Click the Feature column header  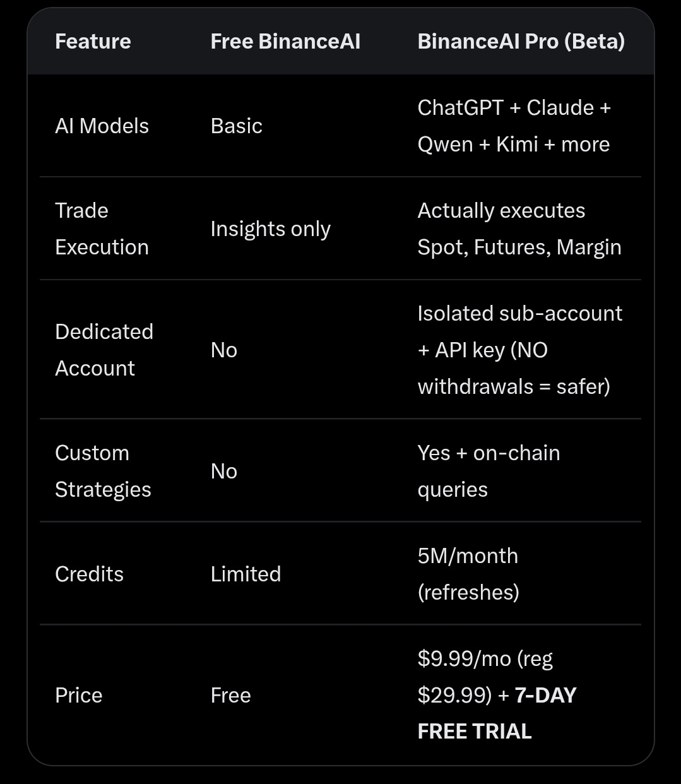[93, 42]
